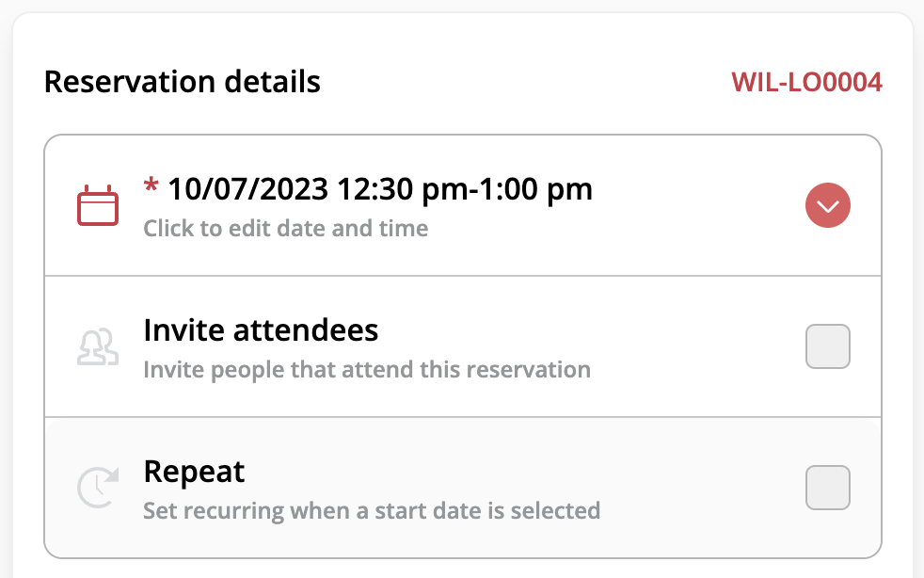The height and width of the screenshot is (578, 924).
Task: Open the WIL-LO0004 link
Action: point(806,82)
